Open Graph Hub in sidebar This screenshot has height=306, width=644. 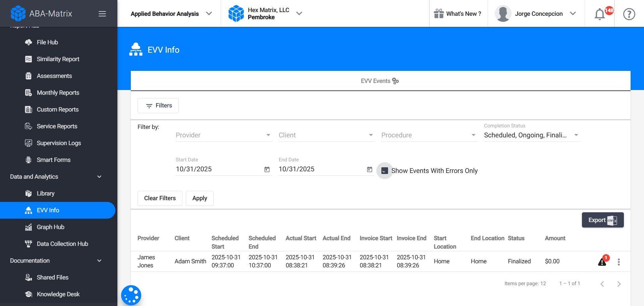(x=50, y=227)
